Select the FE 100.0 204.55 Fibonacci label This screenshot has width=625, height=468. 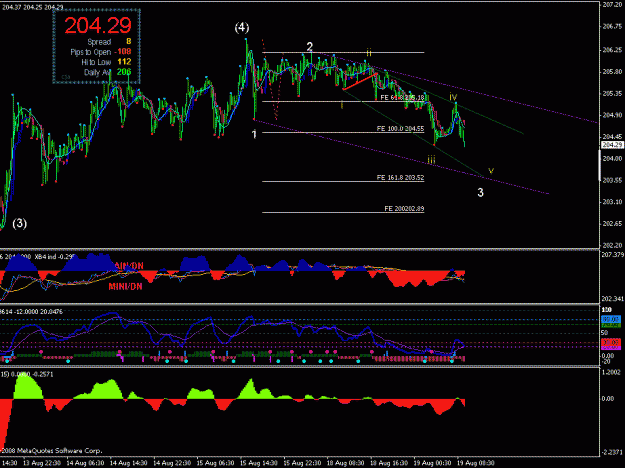400,129
